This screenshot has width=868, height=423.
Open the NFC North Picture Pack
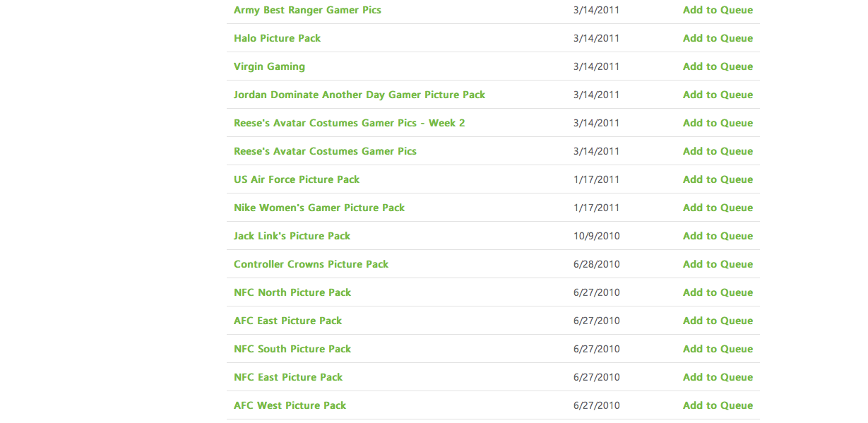pos(292,292)
